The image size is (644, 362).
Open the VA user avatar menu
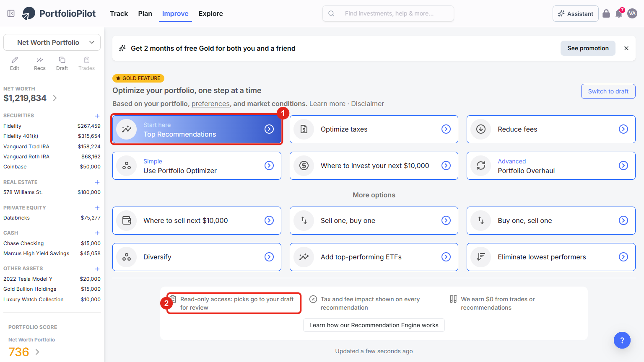click(632, 13)
